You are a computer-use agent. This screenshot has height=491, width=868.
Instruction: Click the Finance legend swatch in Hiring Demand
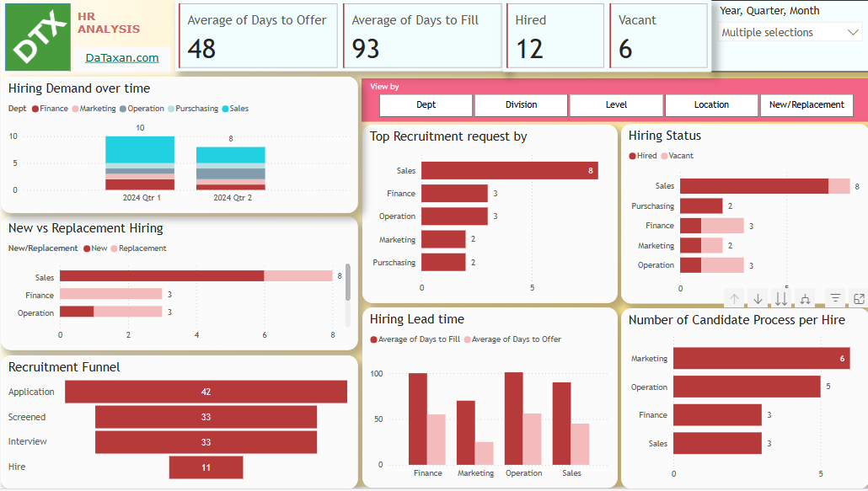point(35,109)
